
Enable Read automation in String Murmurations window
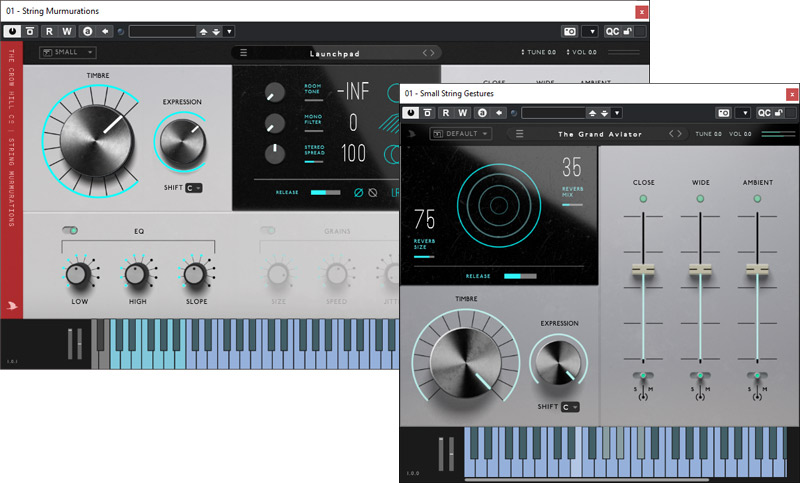click(50, 31)
